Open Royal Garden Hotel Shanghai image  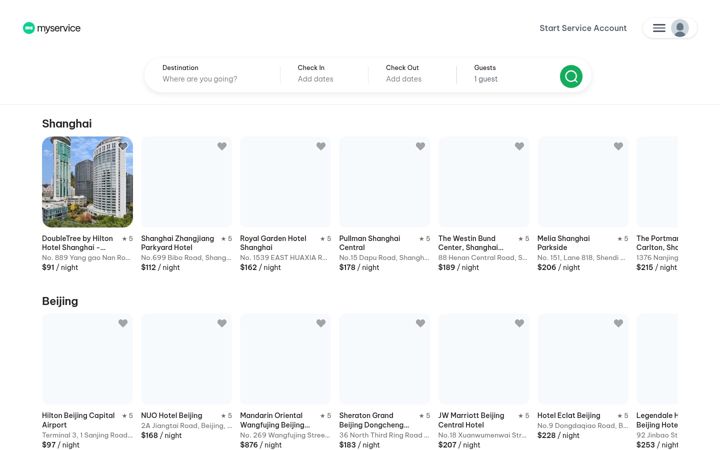point(285,182)
